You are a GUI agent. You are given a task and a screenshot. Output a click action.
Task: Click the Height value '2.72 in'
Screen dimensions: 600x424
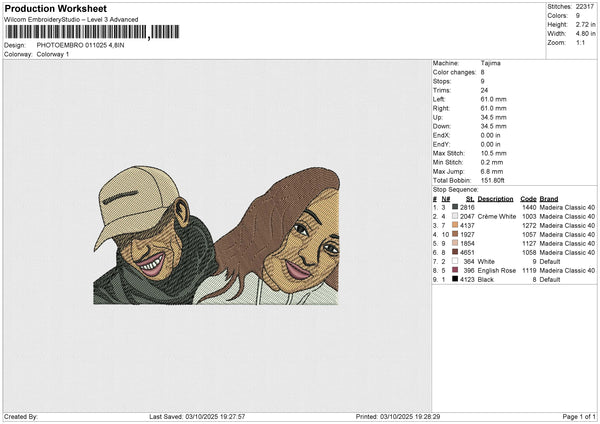[x=585, y=24]
